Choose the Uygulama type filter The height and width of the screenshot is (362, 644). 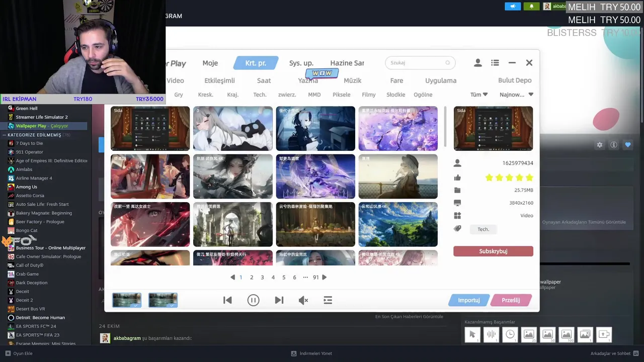click(x=441, y=80)
